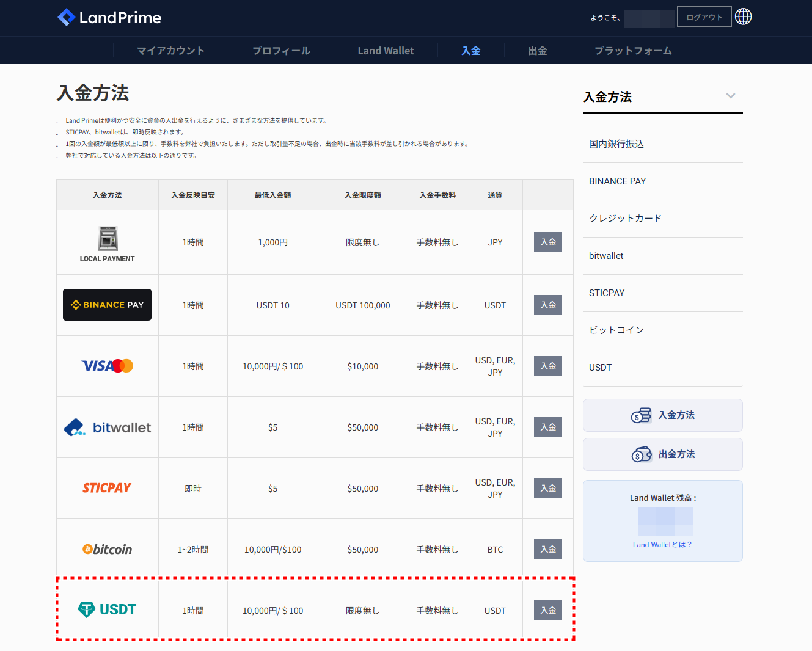
Task: Click the 10,000円/$100 bitcoin minimum cell
Action: [x=273, y=550]
